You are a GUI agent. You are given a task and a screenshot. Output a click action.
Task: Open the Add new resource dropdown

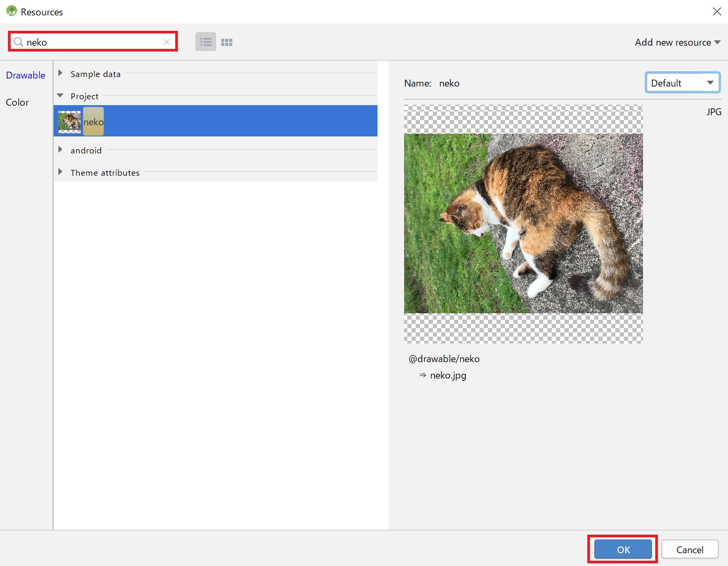pyautogui.click(x=678, y=42)
